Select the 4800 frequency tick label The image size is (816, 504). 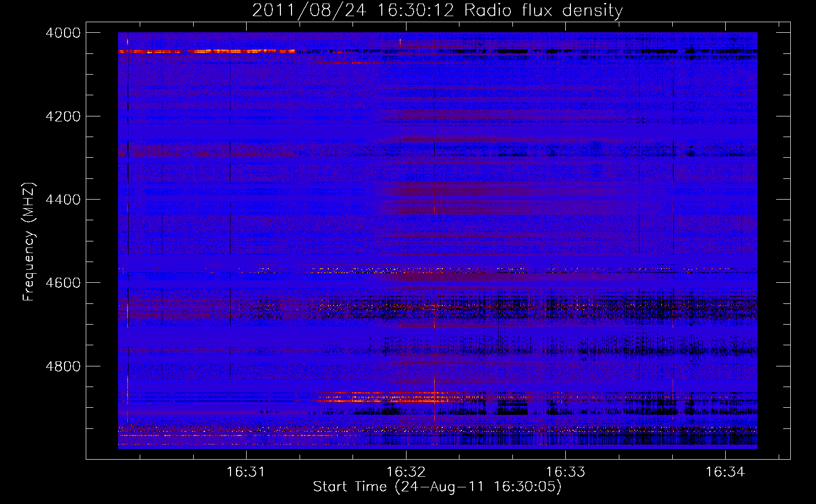coord(63,366)
